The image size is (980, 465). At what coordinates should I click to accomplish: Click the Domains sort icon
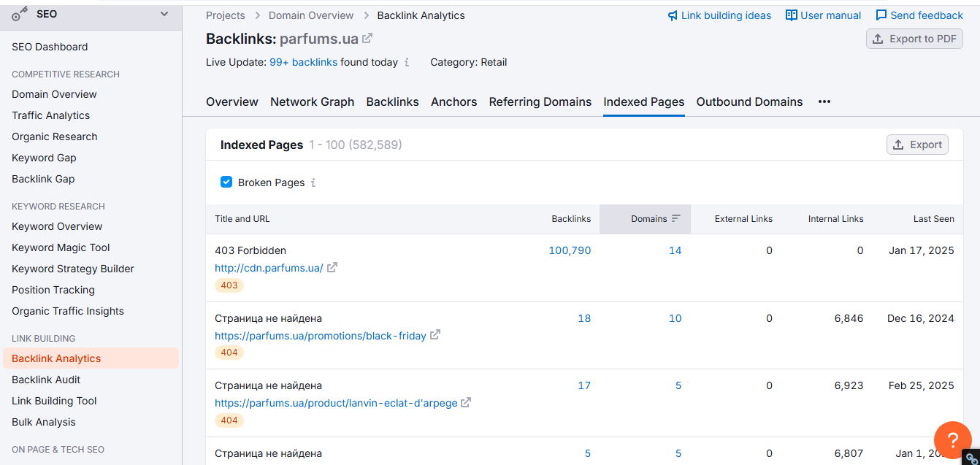[x=676, y=219]
